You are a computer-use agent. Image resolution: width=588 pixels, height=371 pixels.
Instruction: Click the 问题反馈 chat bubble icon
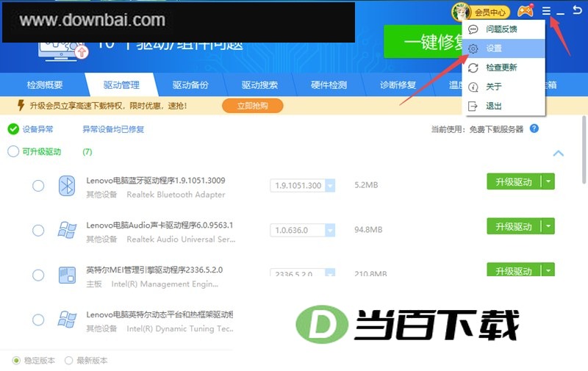pos(473,29)
